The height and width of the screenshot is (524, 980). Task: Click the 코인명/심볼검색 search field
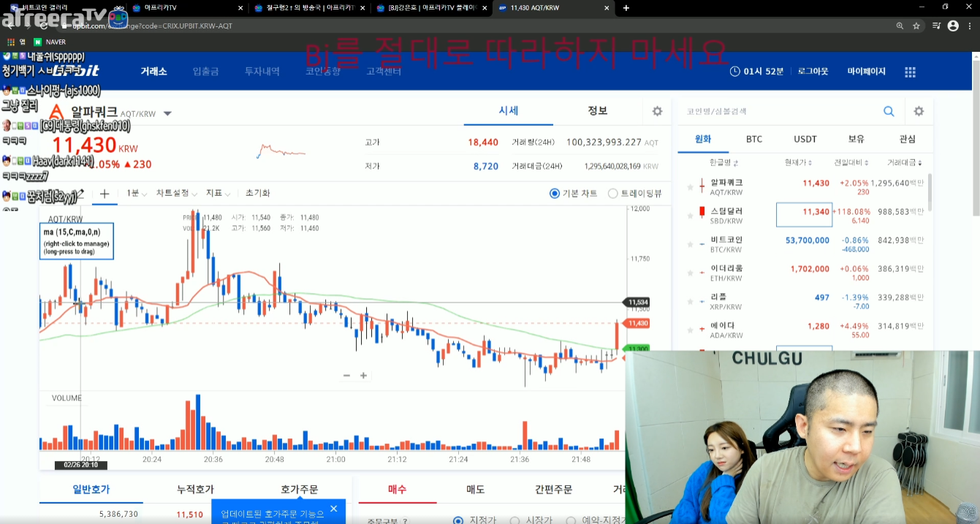pyautogui.click(x=778, y=111)
